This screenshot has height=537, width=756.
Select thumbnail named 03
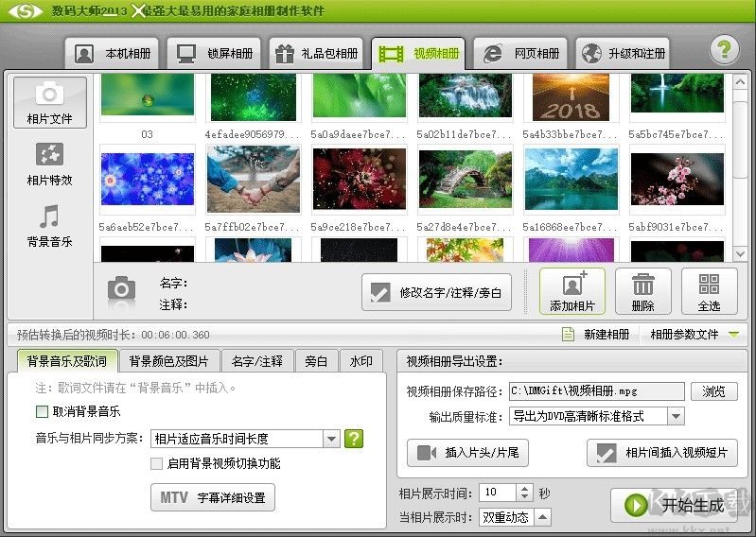click(147, 95)
